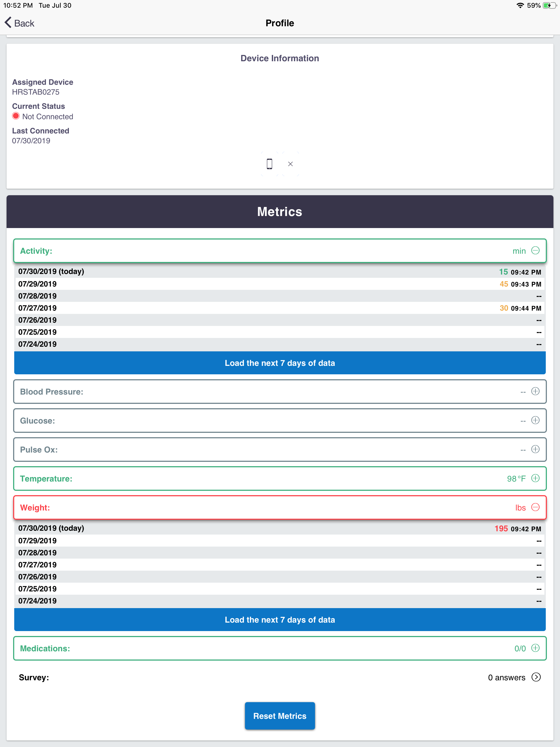Tap assigned device ID HRSTAB0275
This screenshot has width=560, height=747.
coord(36,92)
